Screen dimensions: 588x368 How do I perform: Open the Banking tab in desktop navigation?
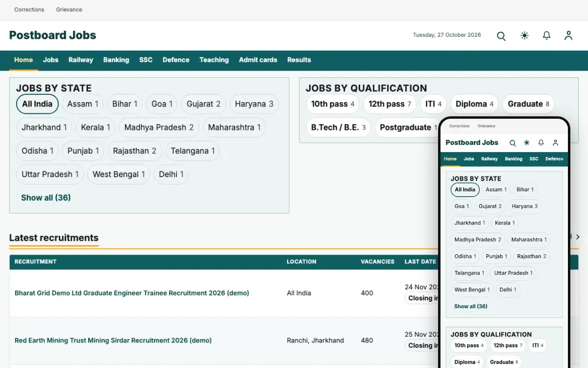116,60
